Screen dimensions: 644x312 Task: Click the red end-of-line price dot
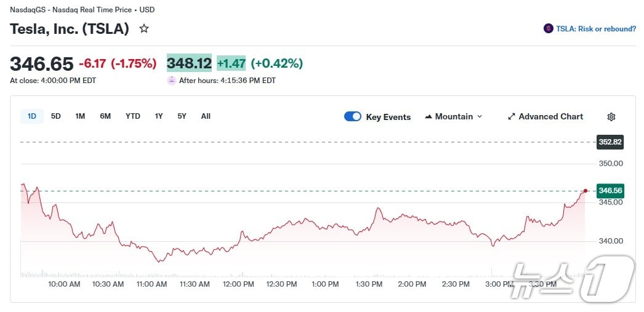[x=585, y=191]
